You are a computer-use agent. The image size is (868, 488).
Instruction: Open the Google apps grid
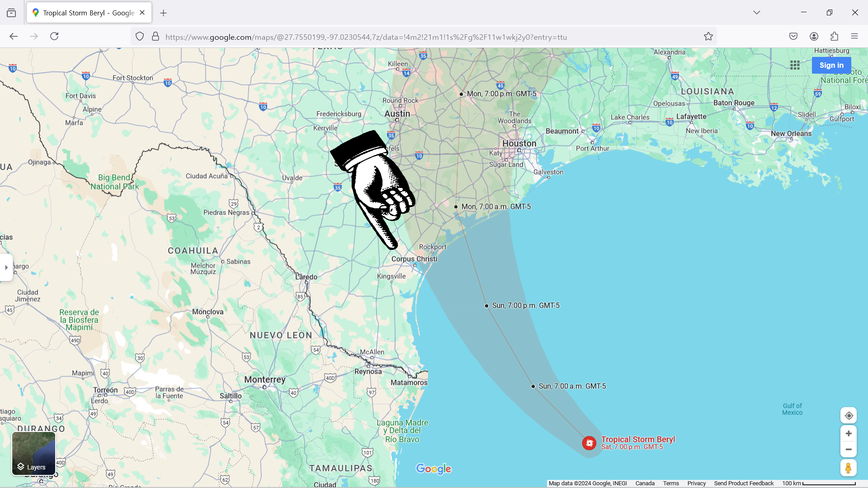[x=795, y=65]
